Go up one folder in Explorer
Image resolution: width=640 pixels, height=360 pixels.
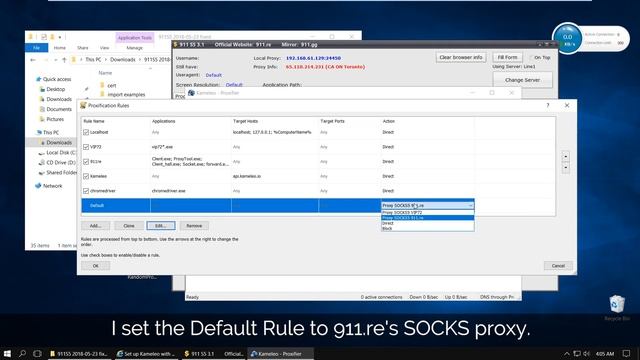pos(64,60)
